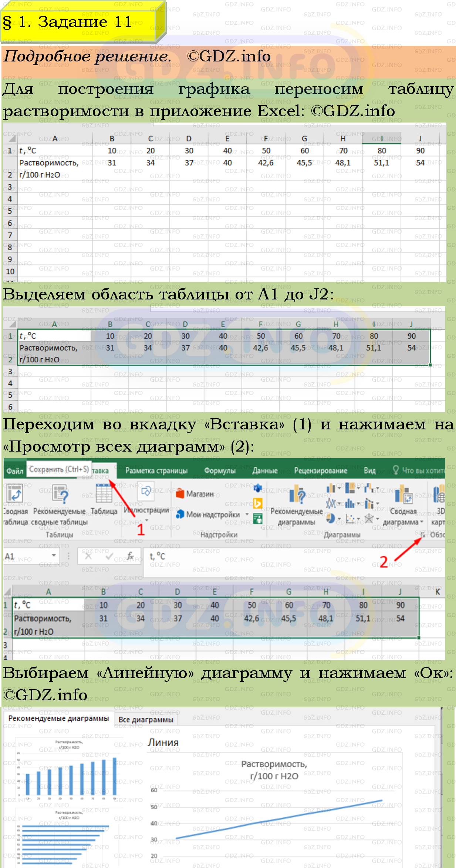456x868 pixels.
Task: Open the Сводная диаграмма dropdown
Action: point(422,522)
